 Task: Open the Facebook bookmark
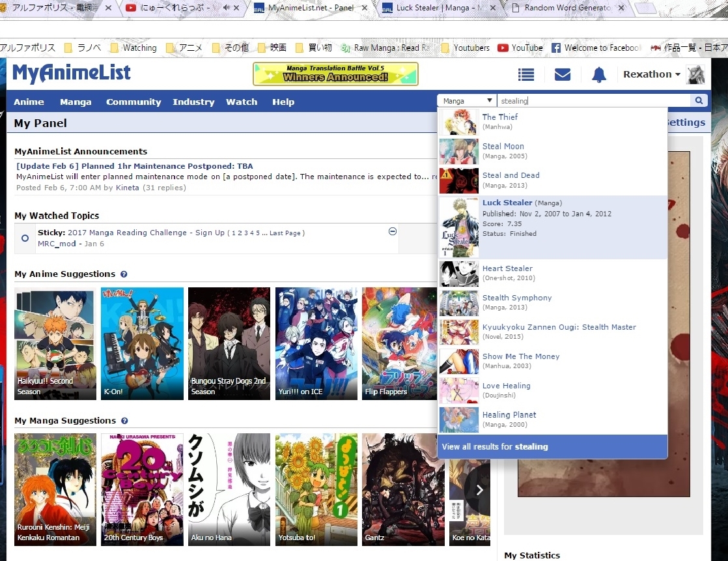point(595,48)
